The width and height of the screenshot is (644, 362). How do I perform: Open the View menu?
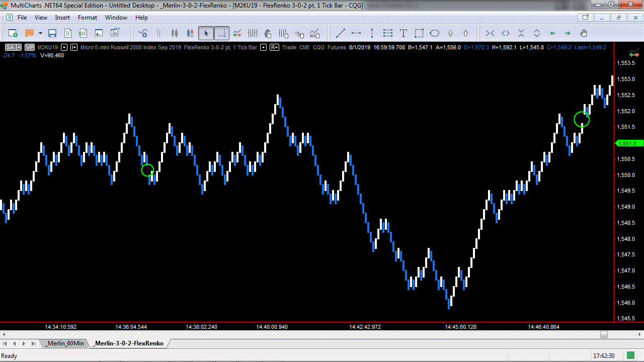(41, 18)
